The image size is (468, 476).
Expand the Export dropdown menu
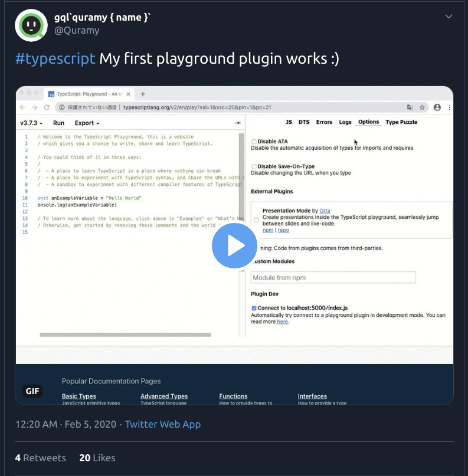[x=87, y=123]
